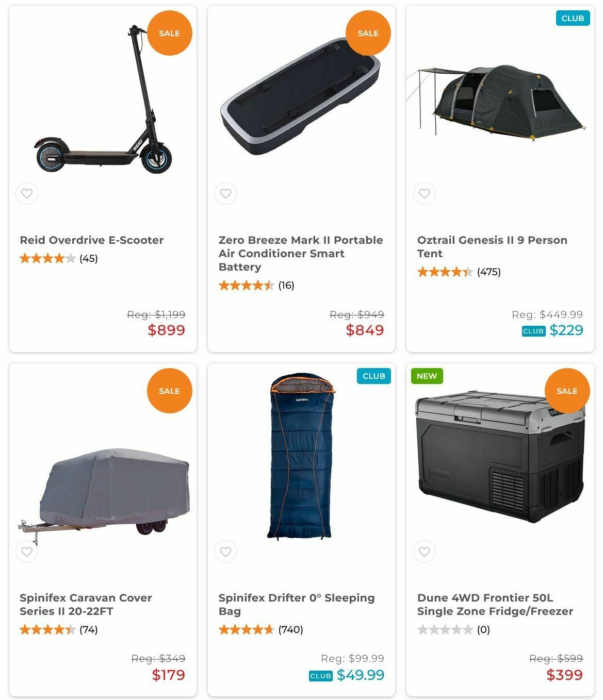Image resolution: width=603 pixels, height=700 pixels.
Task: Toggle wishlist heart for Zero Breeze battery
Action: pos(225,194)
